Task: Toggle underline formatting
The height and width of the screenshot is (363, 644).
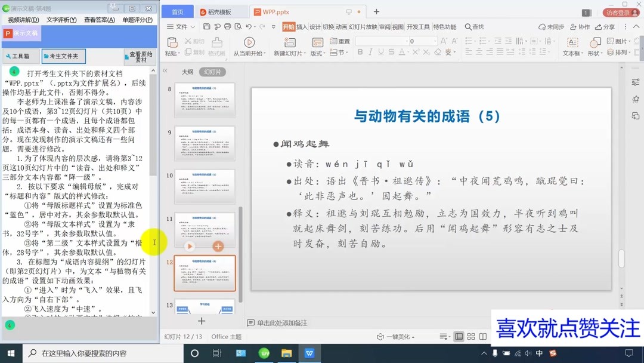Action: tap(380, 52)
